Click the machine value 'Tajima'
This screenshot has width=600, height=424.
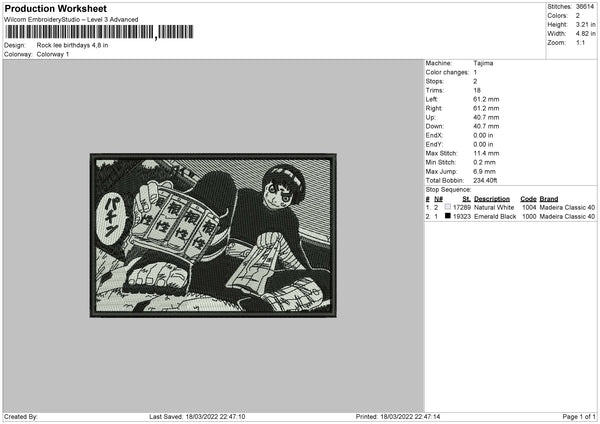[483, 63]
